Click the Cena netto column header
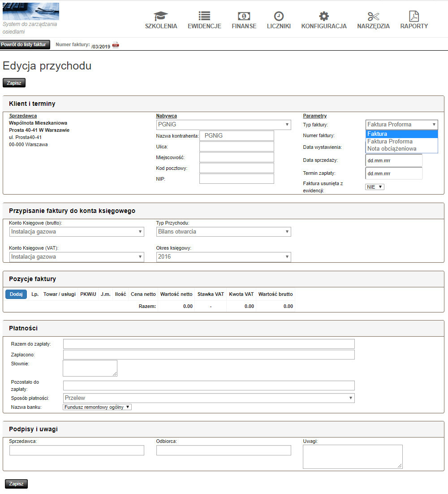448x494 pixels. point(143,294)
